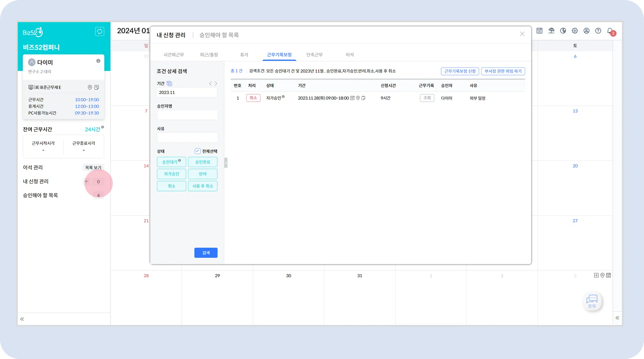This screenshot has width=644, height=359.
Task: Click the 근무기록보정 신청 button
Action: click(460, 71)
